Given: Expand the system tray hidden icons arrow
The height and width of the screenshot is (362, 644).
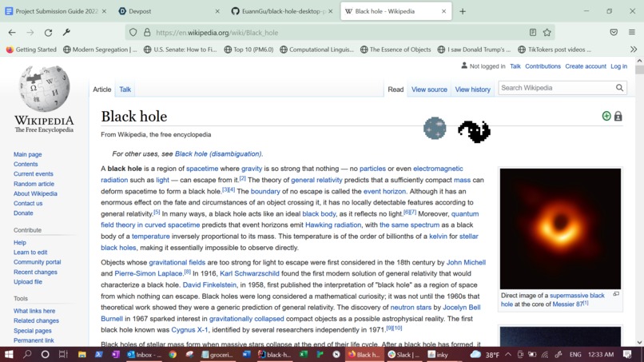Looking at the screenshot, I should (x=508, y=354).
